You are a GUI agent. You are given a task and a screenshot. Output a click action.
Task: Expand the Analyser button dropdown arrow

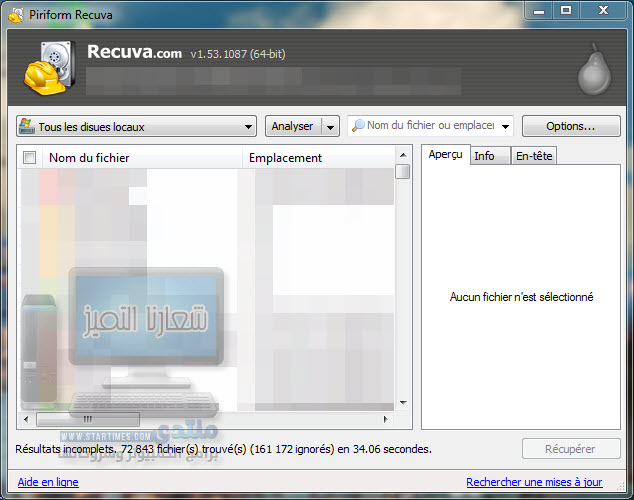pyautogui.click(x=330, y=127)
